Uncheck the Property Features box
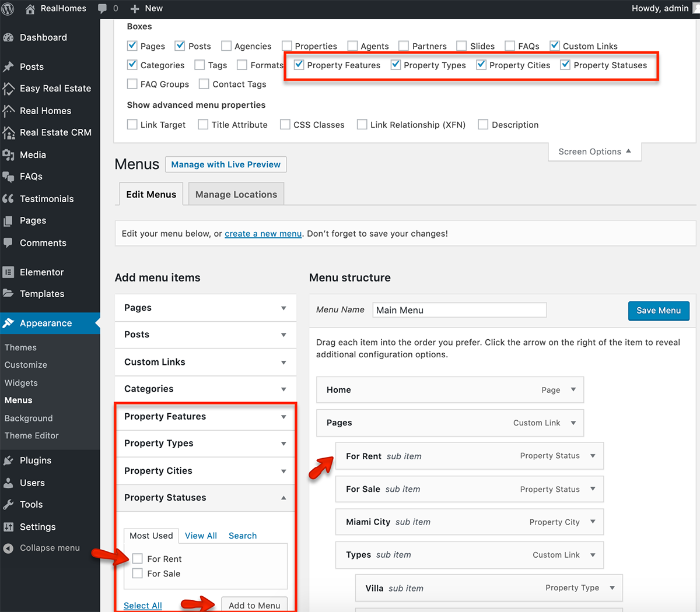The width and height of the screenshot is (700, 612). (299, 65)
